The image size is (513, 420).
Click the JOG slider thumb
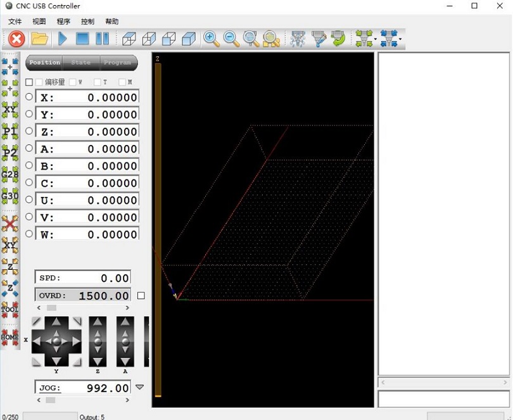coord(51,400)
